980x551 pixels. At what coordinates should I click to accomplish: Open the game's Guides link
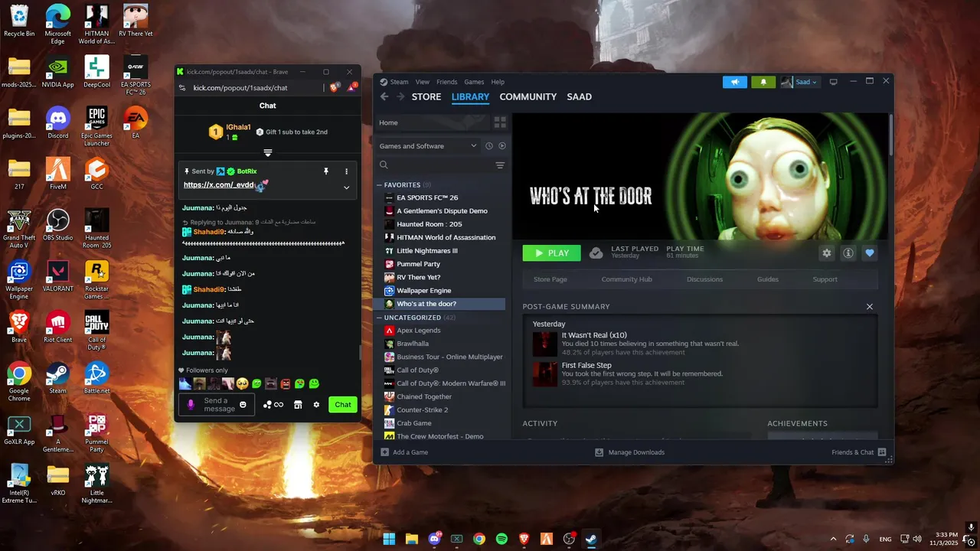768,279
